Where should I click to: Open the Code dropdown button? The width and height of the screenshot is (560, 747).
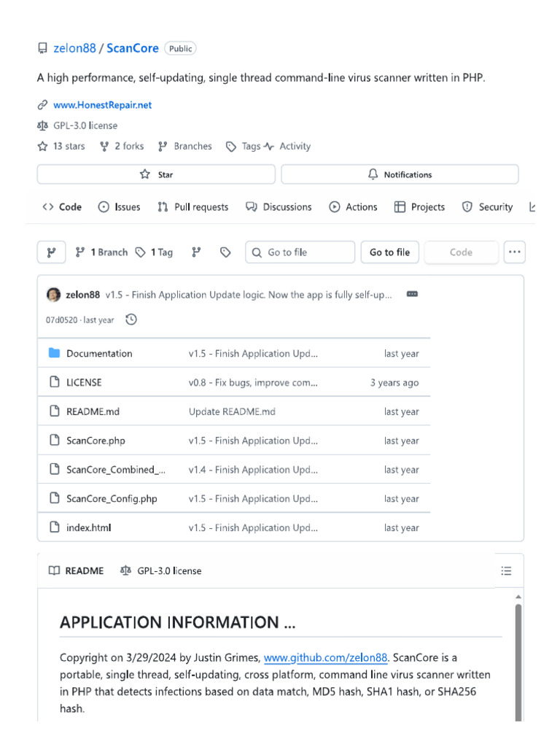tap(461, 252)
